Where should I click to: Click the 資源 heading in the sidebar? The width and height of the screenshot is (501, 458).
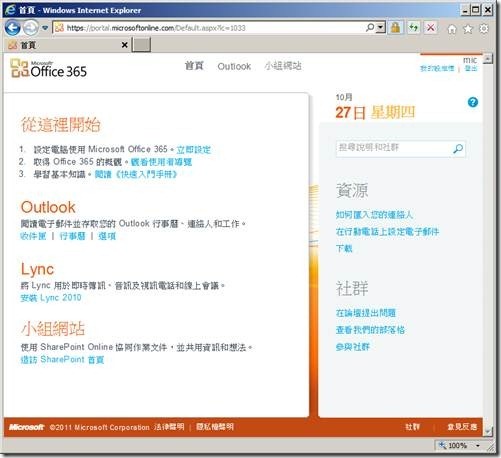352,191
